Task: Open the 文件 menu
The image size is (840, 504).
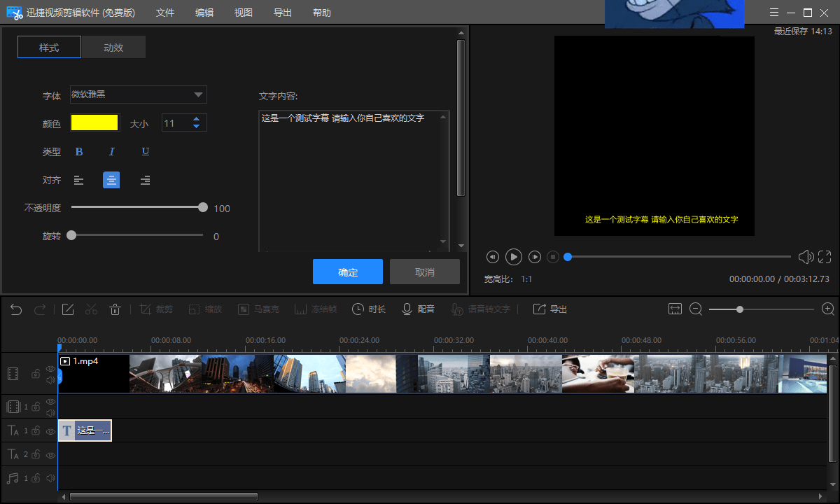Action: pyautogui.click(x=165, y=12)
